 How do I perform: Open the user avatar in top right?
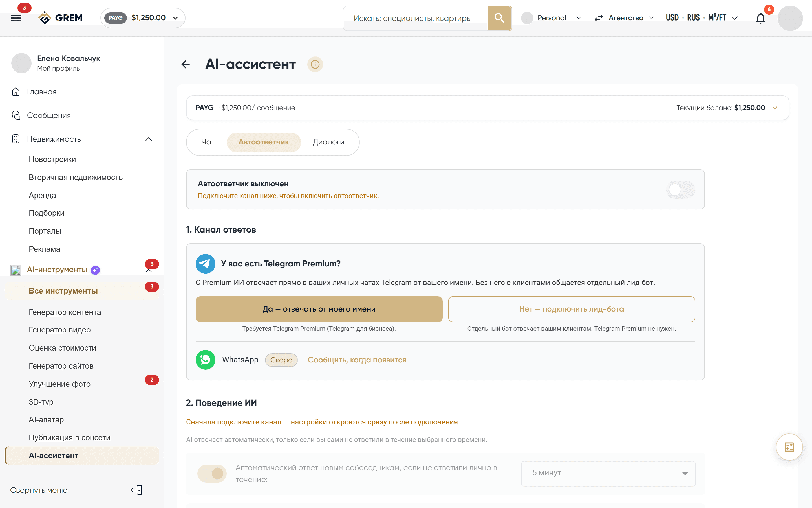(790, 18)
